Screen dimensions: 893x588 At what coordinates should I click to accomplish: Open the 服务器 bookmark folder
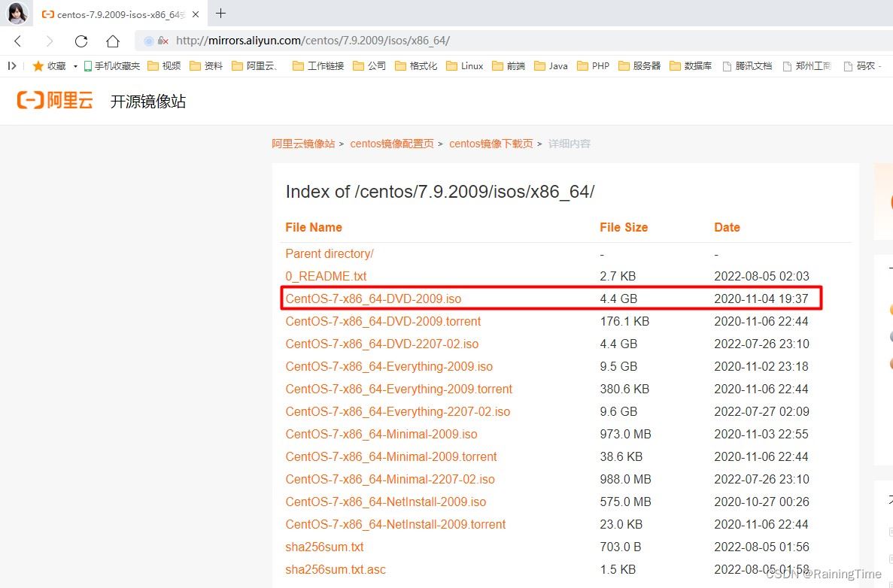639,66
